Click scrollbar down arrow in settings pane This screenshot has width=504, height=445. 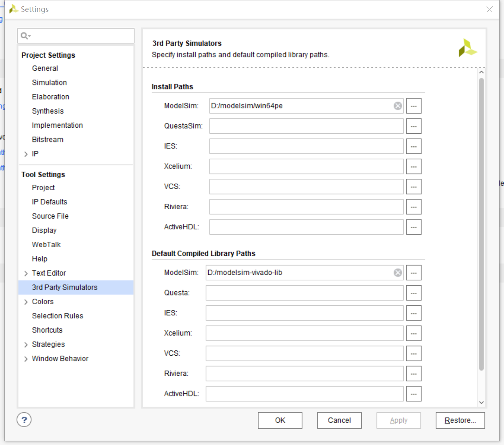(x=481, y=402)
